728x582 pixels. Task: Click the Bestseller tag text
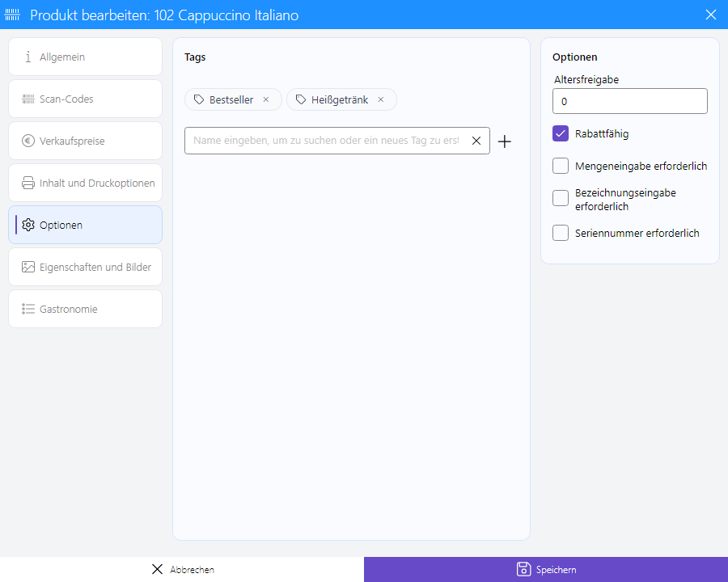(x=231, y=99)
